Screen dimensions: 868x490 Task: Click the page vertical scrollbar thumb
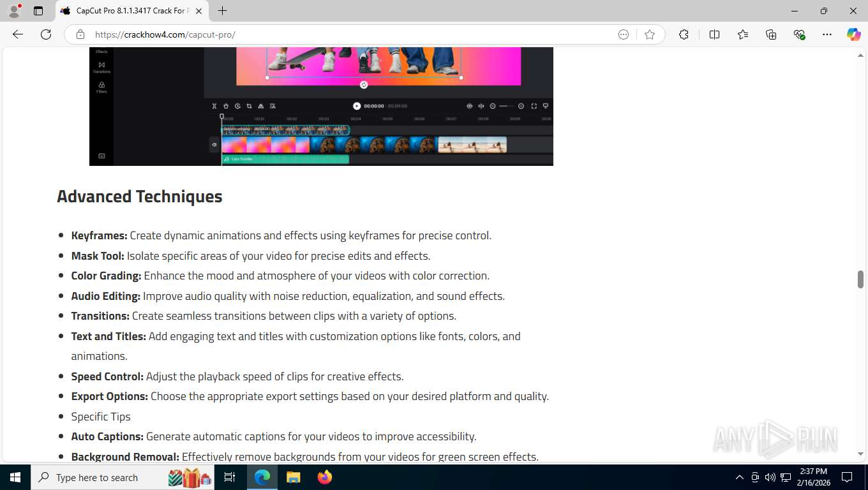pos(860,279)
